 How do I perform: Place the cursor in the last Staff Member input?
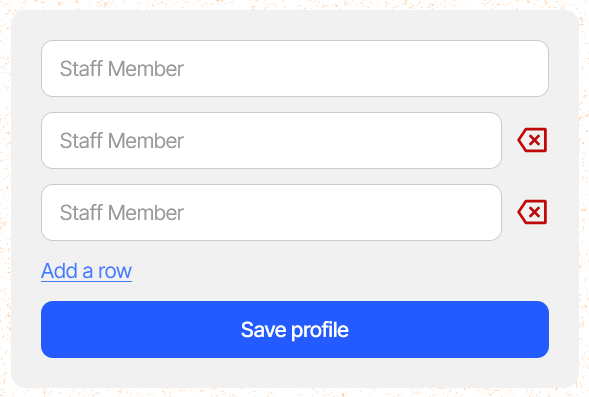click(x=271, y=213)
